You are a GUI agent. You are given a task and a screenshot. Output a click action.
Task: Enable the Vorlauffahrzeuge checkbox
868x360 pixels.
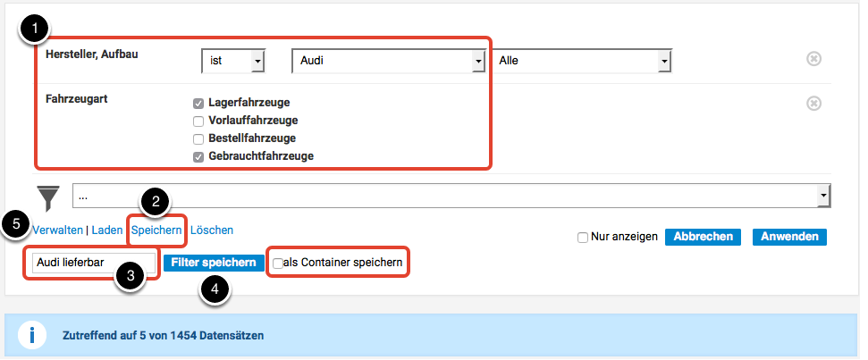[198, 121]
